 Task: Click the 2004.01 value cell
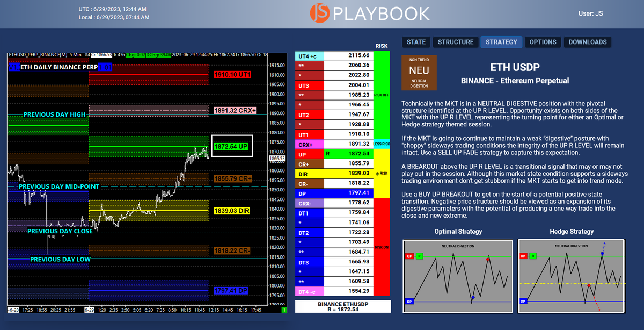[x=349, y=84]
